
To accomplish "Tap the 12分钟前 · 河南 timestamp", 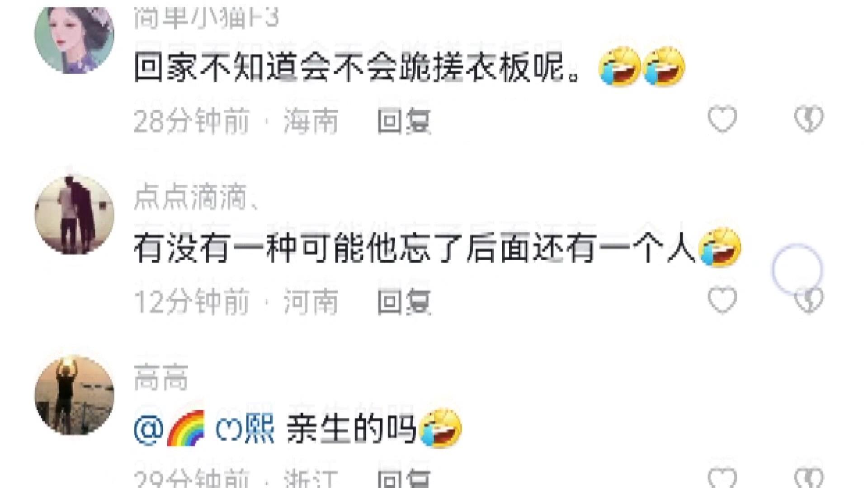I will (x=236, y=301).
